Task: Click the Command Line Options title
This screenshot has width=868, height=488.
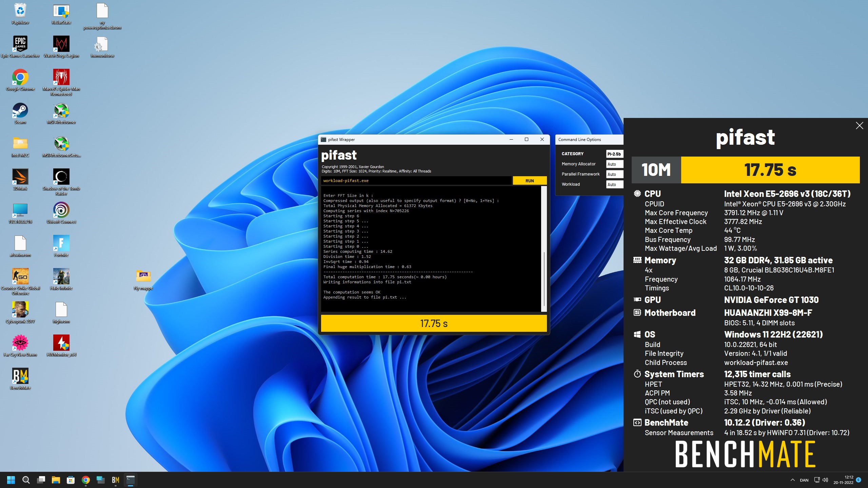Action: pos(579,140)
